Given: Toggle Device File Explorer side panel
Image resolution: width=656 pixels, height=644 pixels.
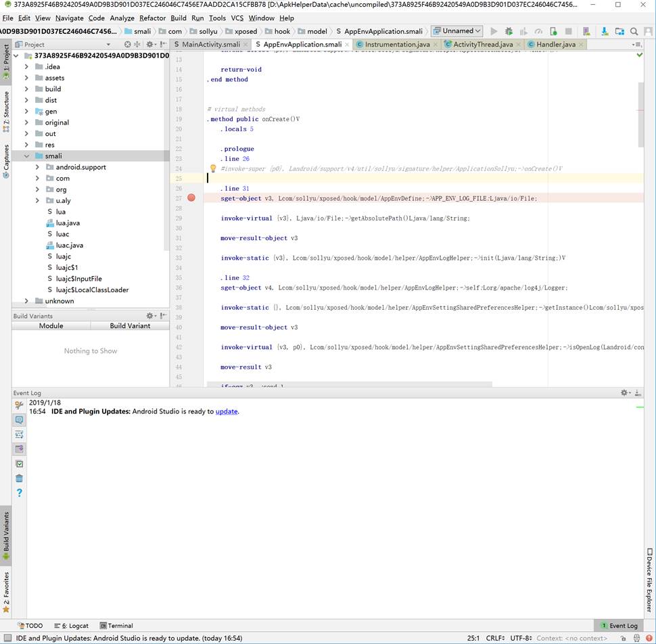Looking at the screenshot, I should click(649, 580).
